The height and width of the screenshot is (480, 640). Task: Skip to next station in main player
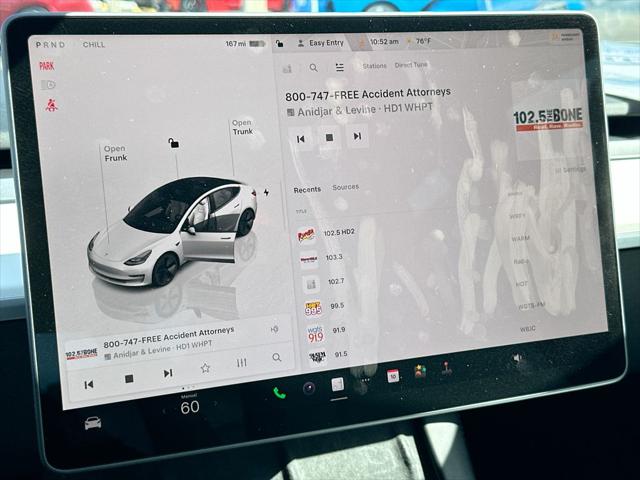point(357,136)
